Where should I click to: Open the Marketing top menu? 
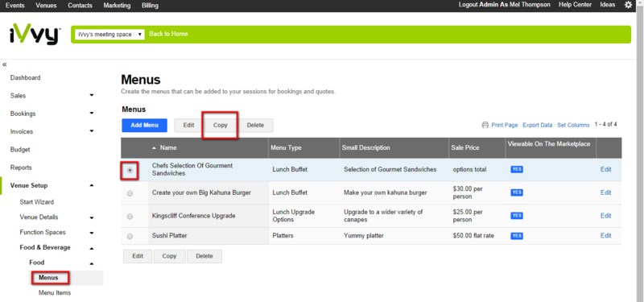(x=117, y=6)
